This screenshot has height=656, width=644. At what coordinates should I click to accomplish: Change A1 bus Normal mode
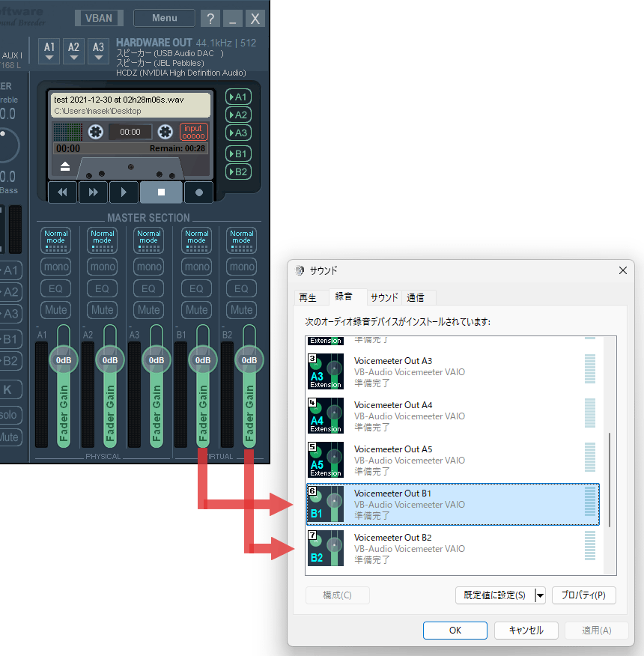[x=56, y=240]
